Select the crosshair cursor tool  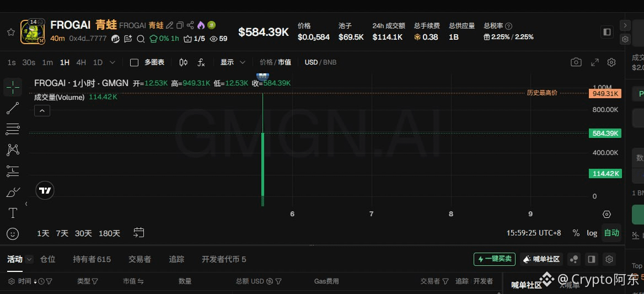(13, 87)
